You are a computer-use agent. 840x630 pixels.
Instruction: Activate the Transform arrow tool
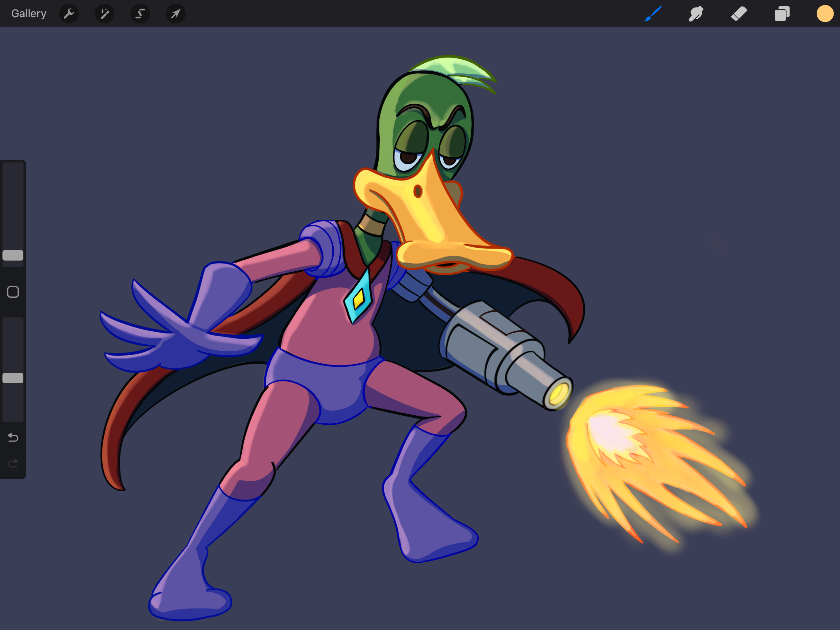tap(176, 14)
